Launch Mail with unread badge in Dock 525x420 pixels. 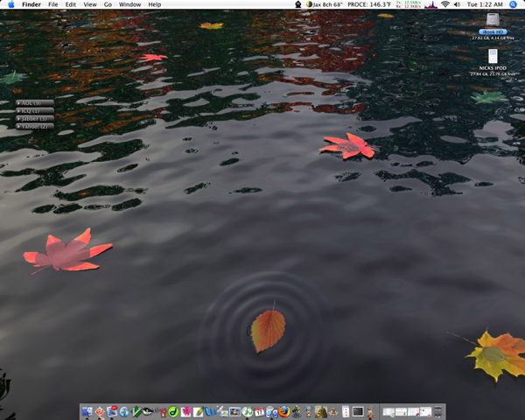pyautogui.click(x=112, y=411)
